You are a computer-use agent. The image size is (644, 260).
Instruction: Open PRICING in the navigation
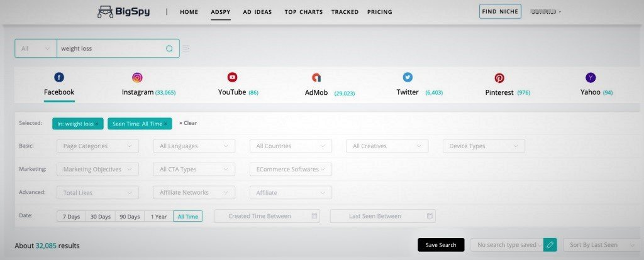379,12
